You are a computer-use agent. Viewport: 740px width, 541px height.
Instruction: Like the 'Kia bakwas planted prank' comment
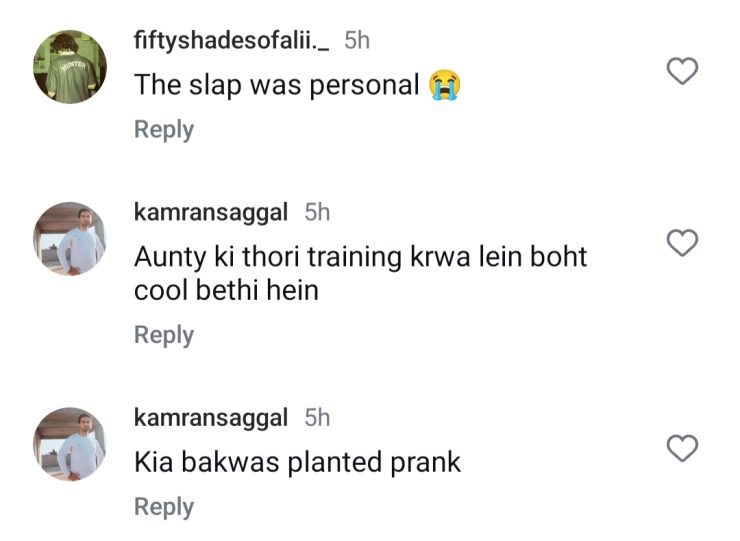point(682,448)
